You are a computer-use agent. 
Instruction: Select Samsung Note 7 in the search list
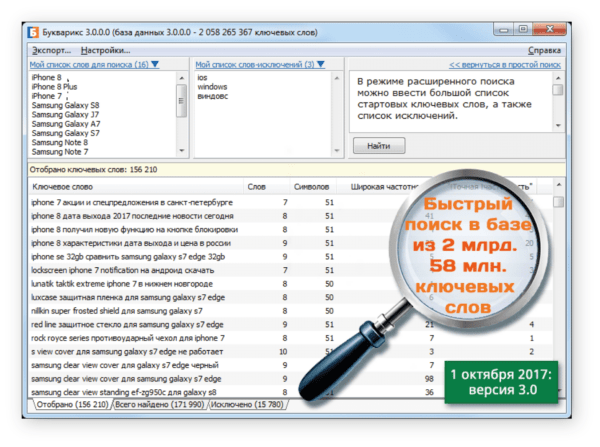[60, 152]
